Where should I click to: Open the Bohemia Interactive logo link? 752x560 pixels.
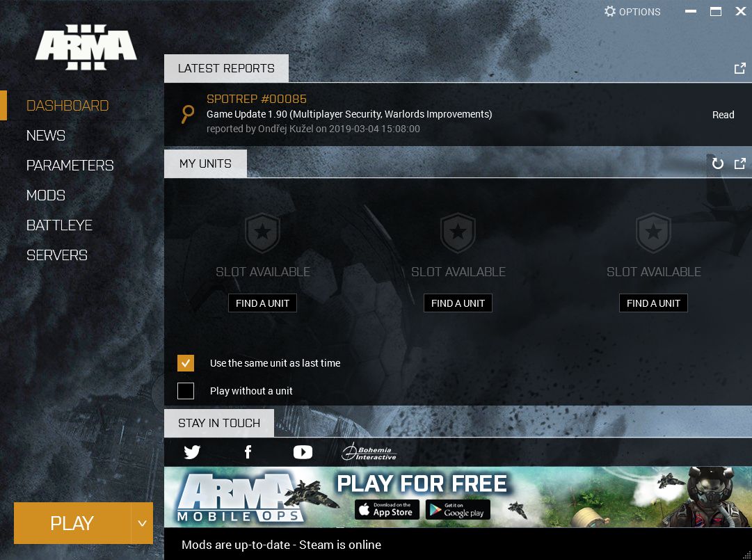click(x=369, y=452)
